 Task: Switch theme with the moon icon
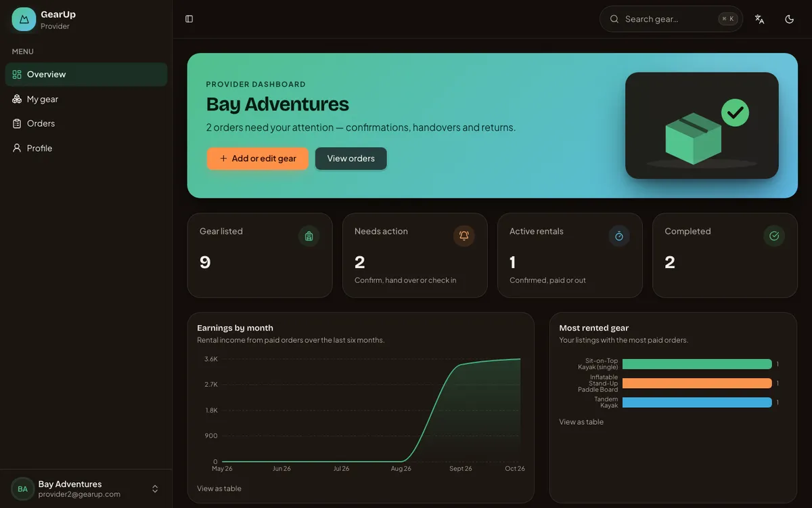tap(789, 19)
